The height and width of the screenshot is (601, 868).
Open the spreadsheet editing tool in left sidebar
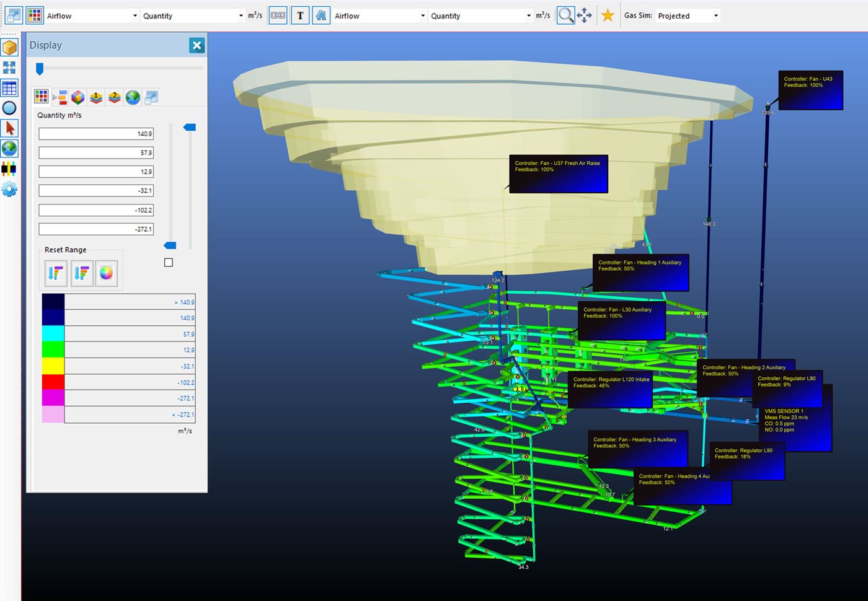coord(9,87)
